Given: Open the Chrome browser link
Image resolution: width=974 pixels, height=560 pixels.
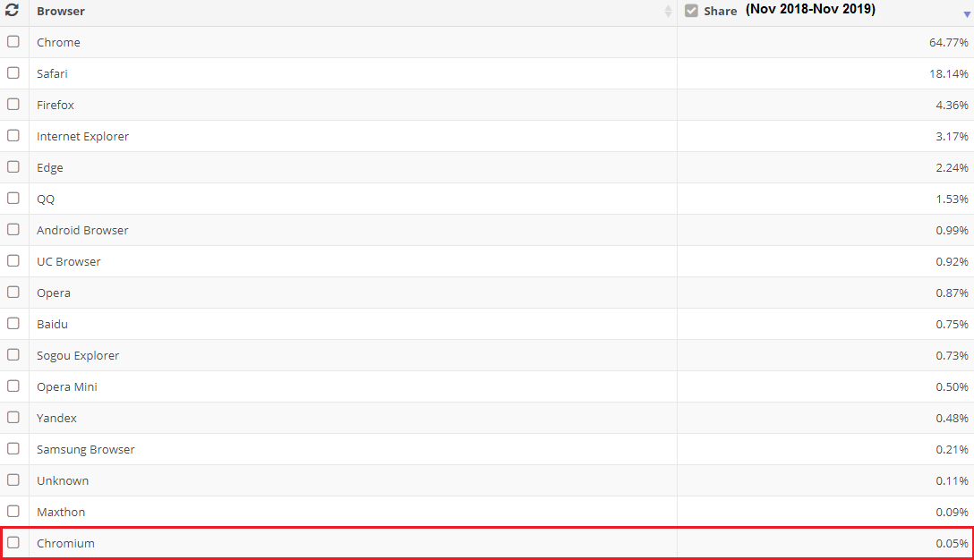Looking at the screenshot, I should click(58, 42).
